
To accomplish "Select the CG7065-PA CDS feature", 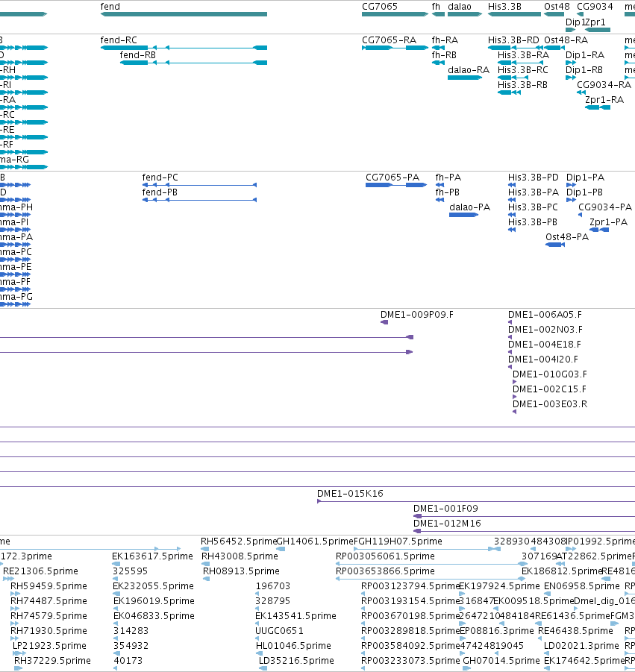I will point(396,185).
